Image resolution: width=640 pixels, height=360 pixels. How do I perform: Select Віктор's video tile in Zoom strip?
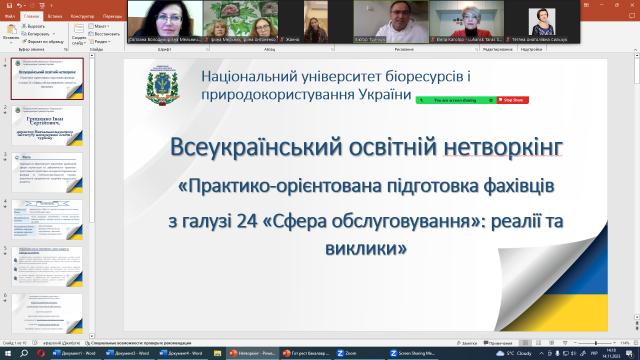point(391,21)
